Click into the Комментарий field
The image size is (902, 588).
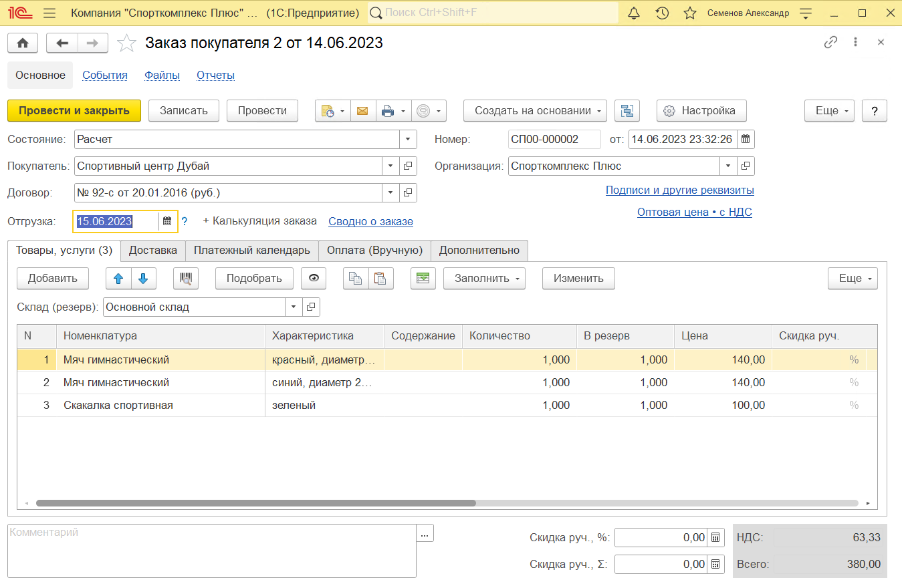pos(212,551)
